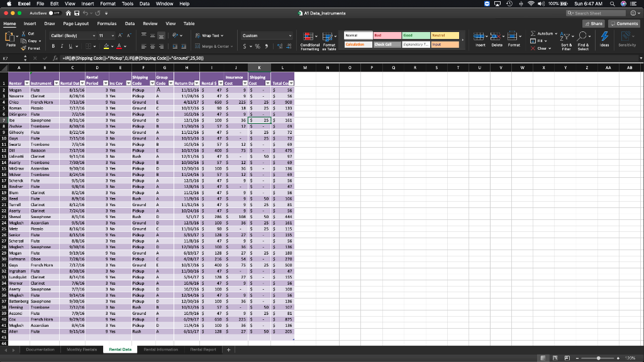644x362 pixels.
Task: Open the font size dropdown
Action: (x=113, y=36)
